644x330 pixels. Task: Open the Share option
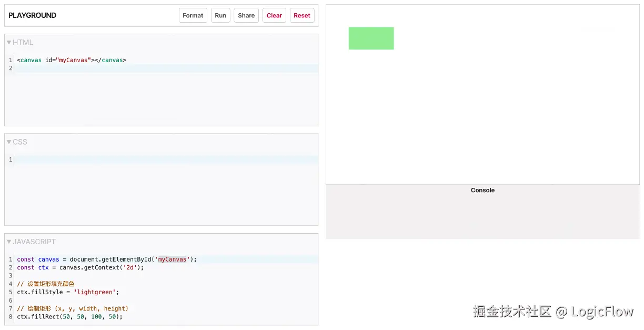(x=246, y=15)
